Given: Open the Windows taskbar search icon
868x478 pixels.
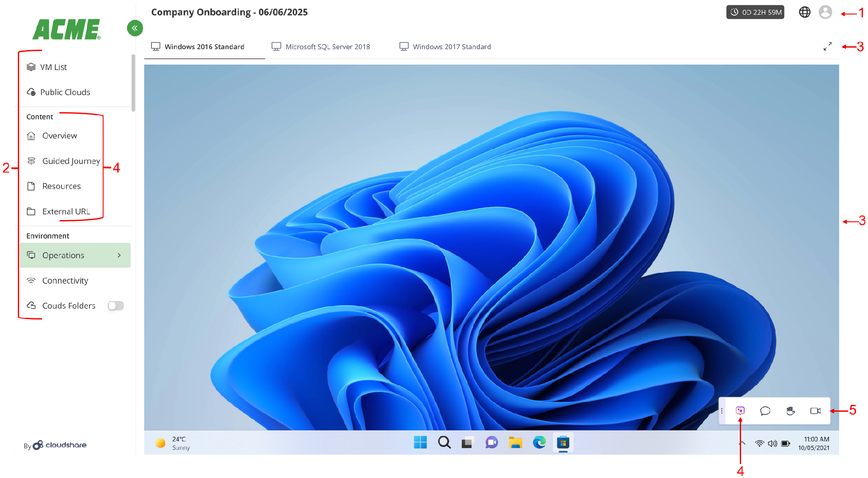Looking at the screenshot, I should (x=444, y=442).
